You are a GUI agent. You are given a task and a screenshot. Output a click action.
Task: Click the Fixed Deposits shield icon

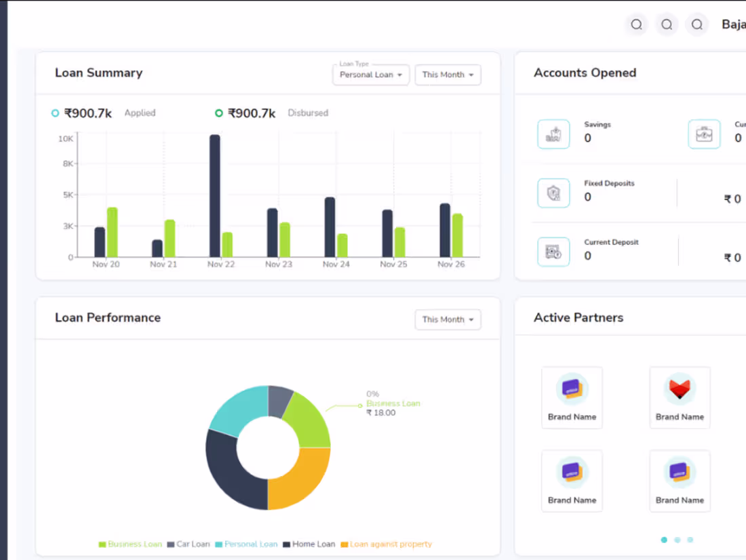553,193
